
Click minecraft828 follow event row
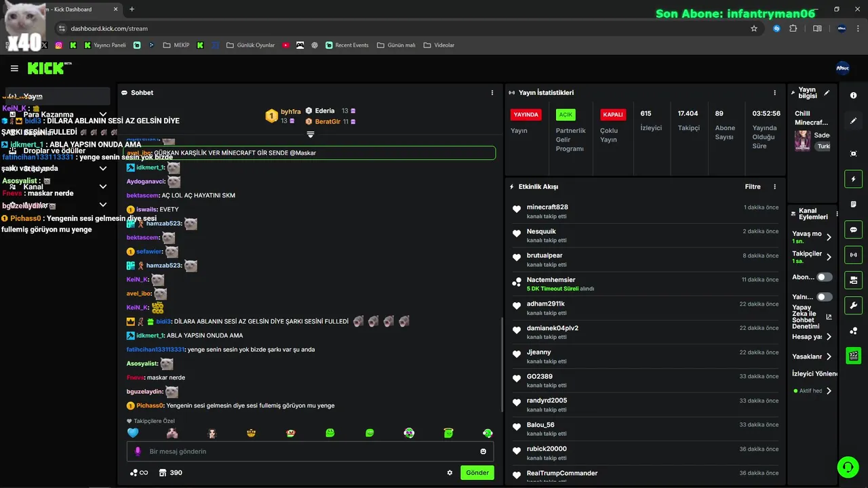pyautogui.click(x=646, y=211)
